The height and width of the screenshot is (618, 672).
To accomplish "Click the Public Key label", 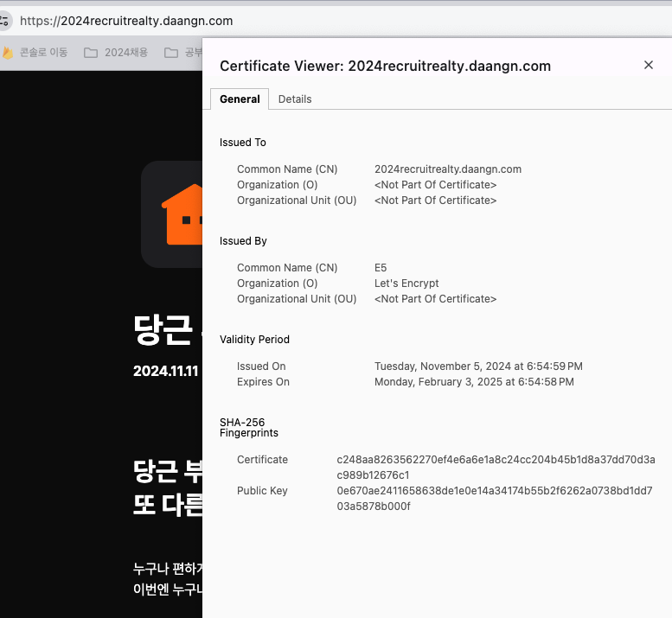I will [x=262, y=490].
